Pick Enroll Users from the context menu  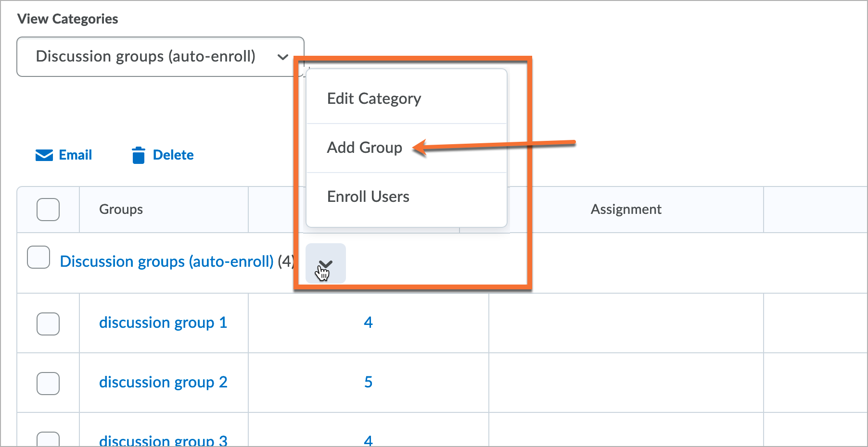coord(368,197)
